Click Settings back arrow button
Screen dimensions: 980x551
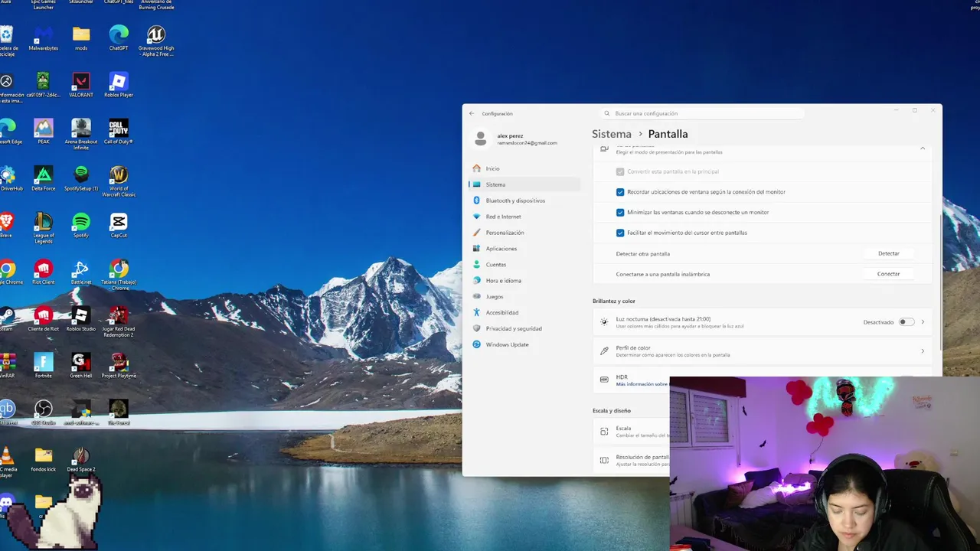tap(472, 113)
